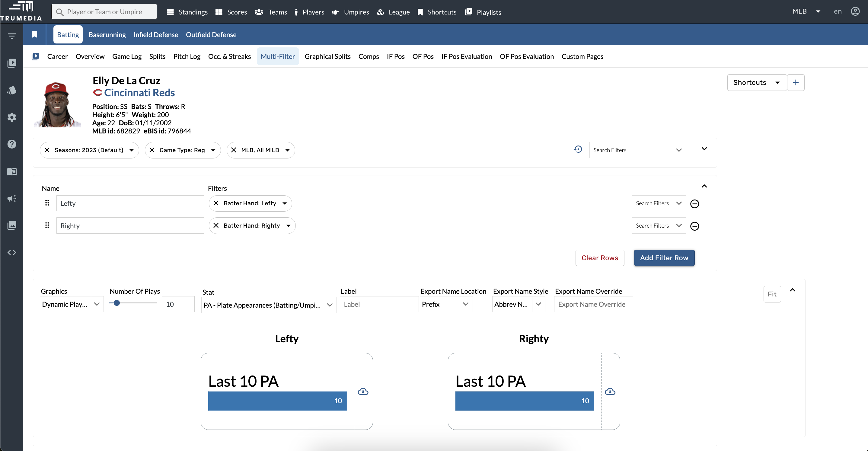Click the Add Filter Row button

[x=664, y=257]
